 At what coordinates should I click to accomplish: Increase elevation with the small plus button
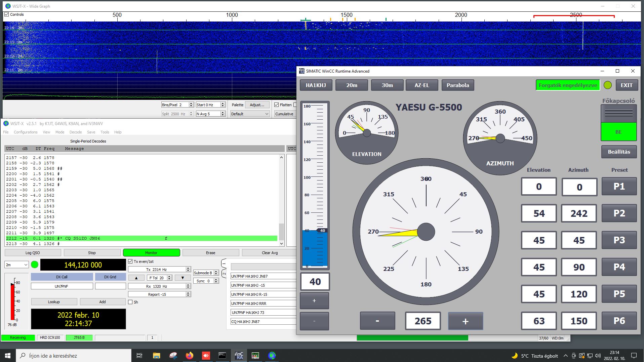click(x=314, y=300)
